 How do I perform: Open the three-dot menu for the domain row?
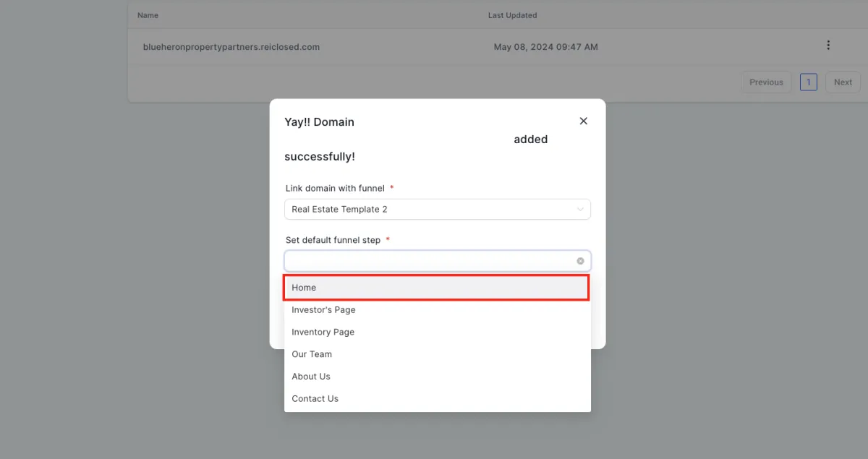(x=828, y=45)
